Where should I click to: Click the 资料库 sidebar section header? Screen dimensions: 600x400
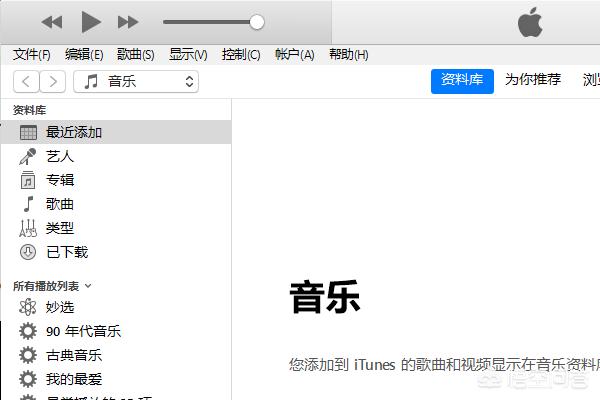point(29,110)
